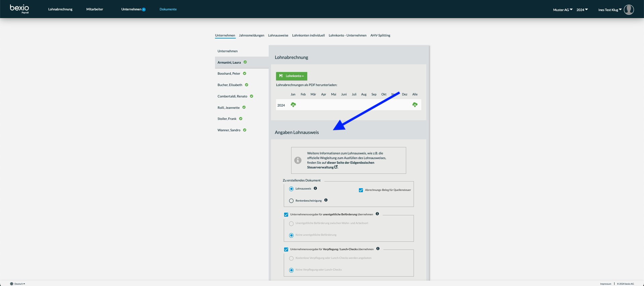The height and width of the screenshot is (286, 644).
Task: Open info icon for Verpflegung / Lunch-Checks
Action: 378,248
